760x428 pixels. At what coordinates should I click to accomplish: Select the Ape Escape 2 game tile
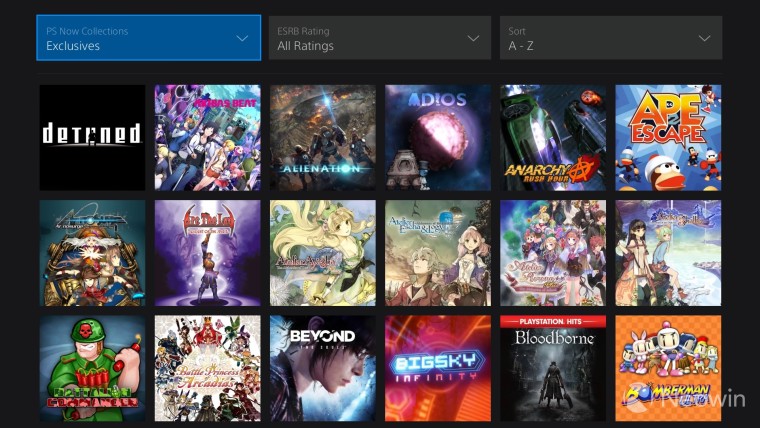[668, 138]
